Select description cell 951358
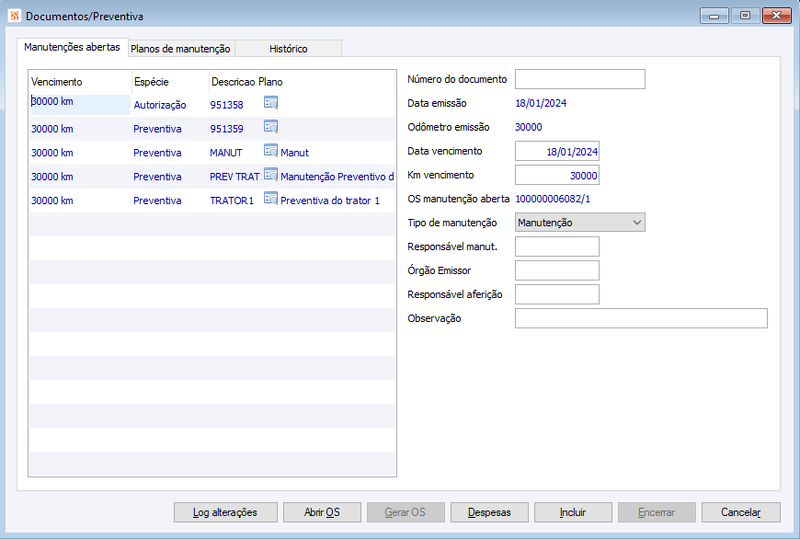The height and width of the screenshot is (539, 800). pyautogui.click(x=227, y=105)
